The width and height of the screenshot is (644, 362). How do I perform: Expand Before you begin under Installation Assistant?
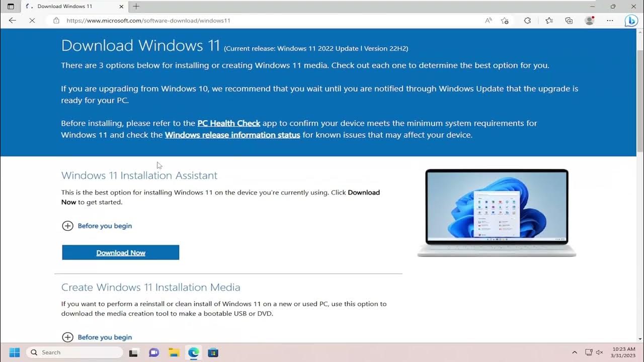[x=97, y=226]
